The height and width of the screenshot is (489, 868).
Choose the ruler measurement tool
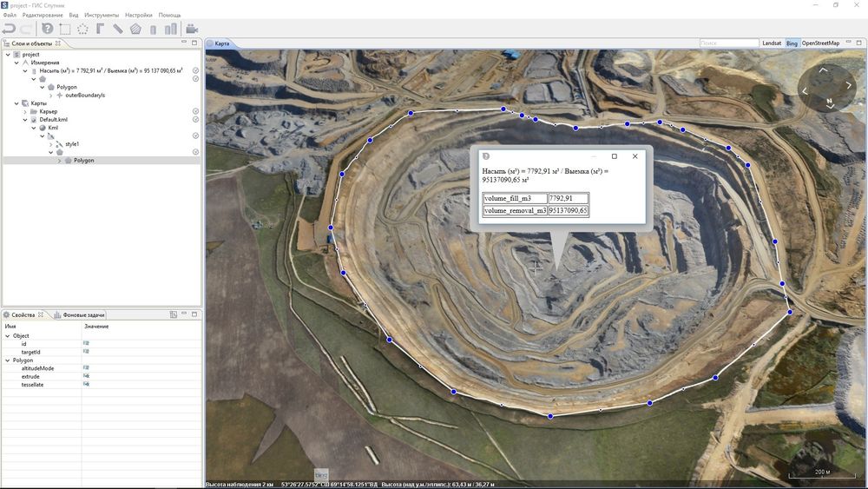tap(118, 29)
